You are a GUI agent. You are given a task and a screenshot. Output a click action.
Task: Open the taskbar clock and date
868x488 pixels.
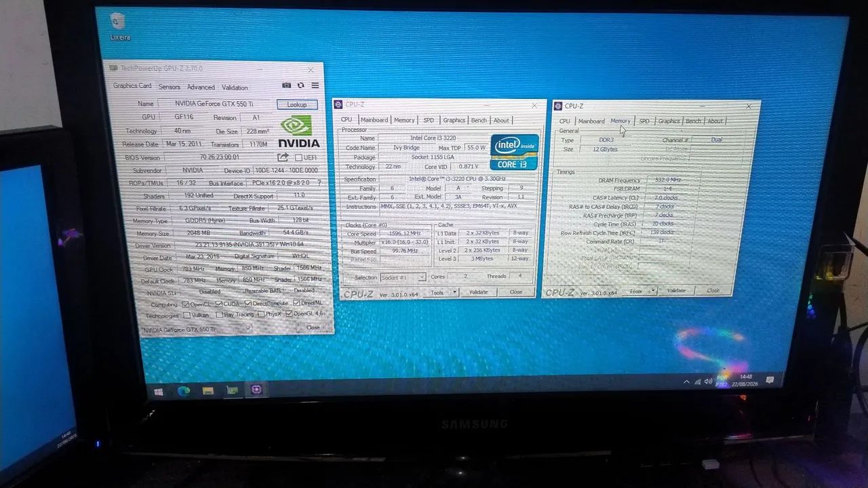(746, 380)
